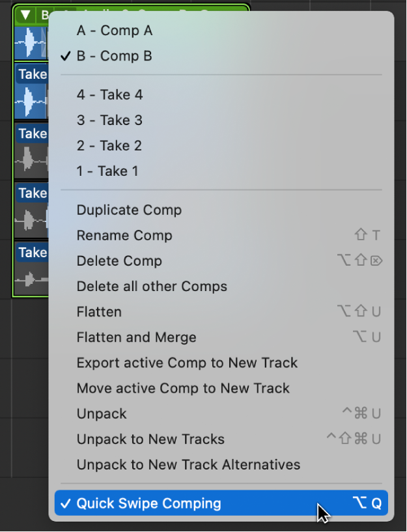The width and height of the screenshot is (407, 532).
Task: Duplicate the current comp
Action: click(x=128, y=210)
